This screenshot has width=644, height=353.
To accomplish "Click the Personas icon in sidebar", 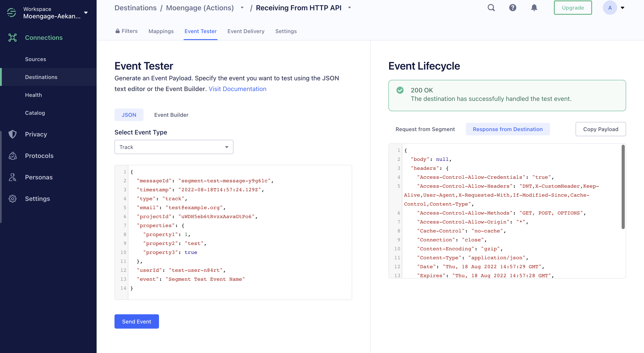I will point(13,176).
